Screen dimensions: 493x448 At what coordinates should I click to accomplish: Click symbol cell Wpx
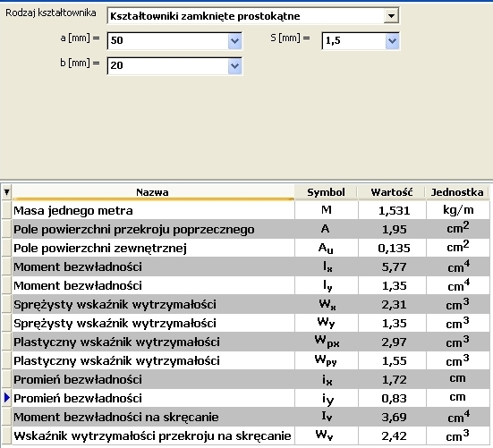[x=327, y=342]
